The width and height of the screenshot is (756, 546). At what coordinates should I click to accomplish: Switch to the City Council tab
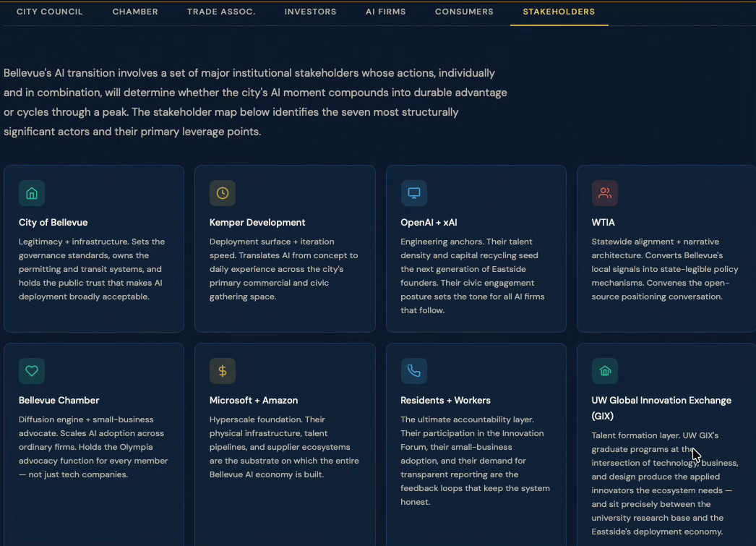click(50, 12)
